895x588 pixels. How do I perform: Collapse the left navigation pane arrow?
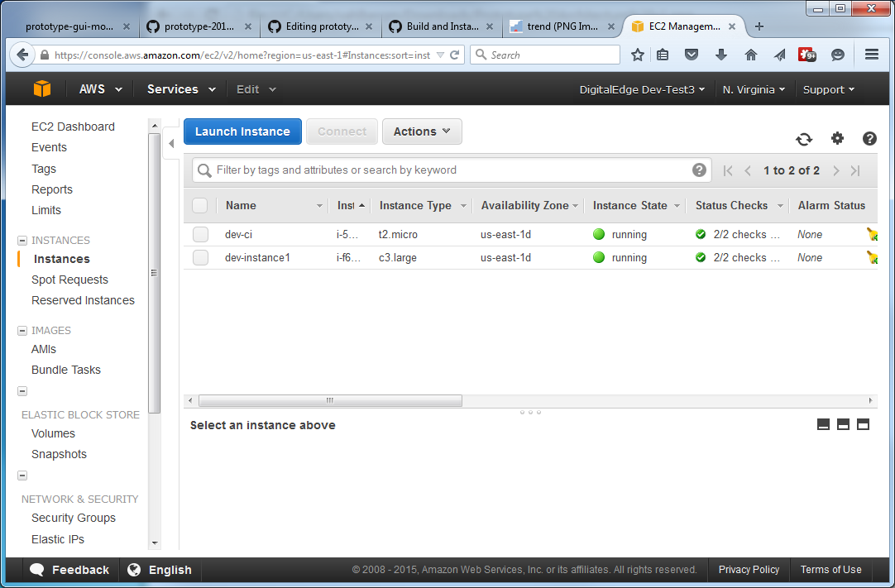(171, 144)
